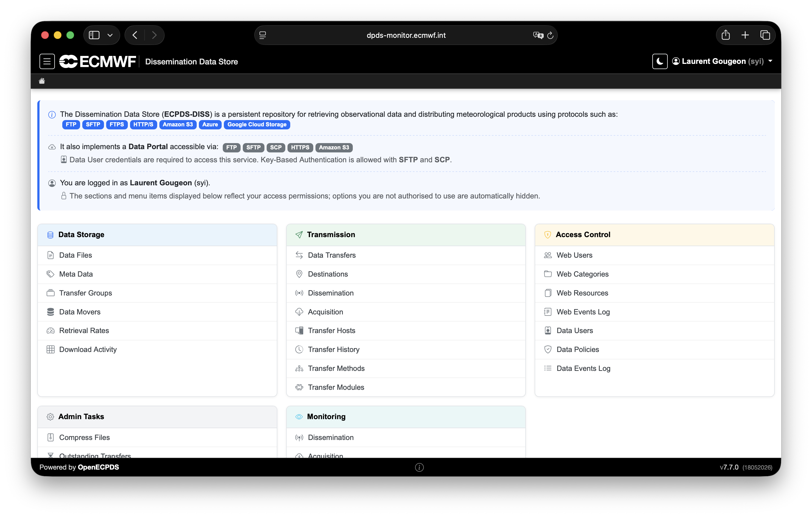Click the Transfer Hosts device icon
812x517 pixels.
pos(299,331)
